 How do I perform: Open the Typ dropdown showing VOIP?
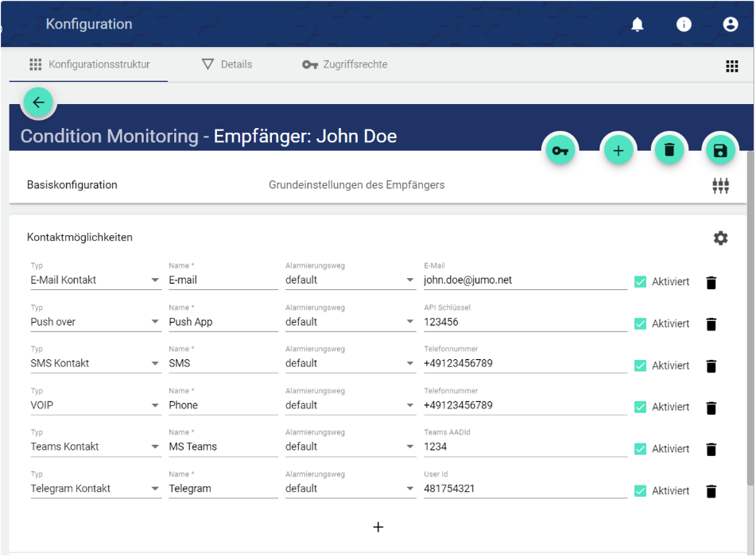(95, 405)
